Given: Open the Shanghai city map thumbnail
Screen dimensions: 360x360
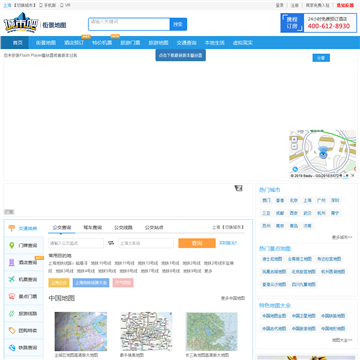Looking at the screenshot, I should [x=81, y=331].
